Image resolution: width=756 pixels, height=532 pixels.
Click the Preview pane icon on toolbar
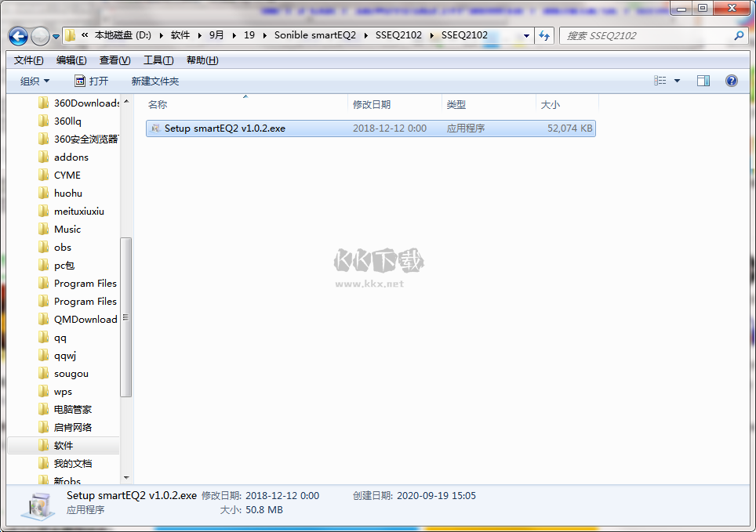(x=703, y=80)
